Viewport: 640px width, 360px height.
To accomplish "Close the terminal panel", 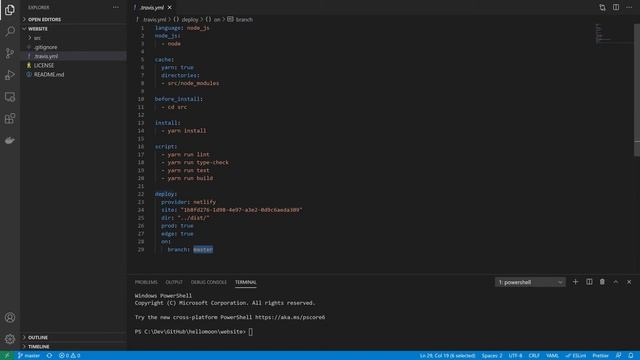I will pos(629,282).
